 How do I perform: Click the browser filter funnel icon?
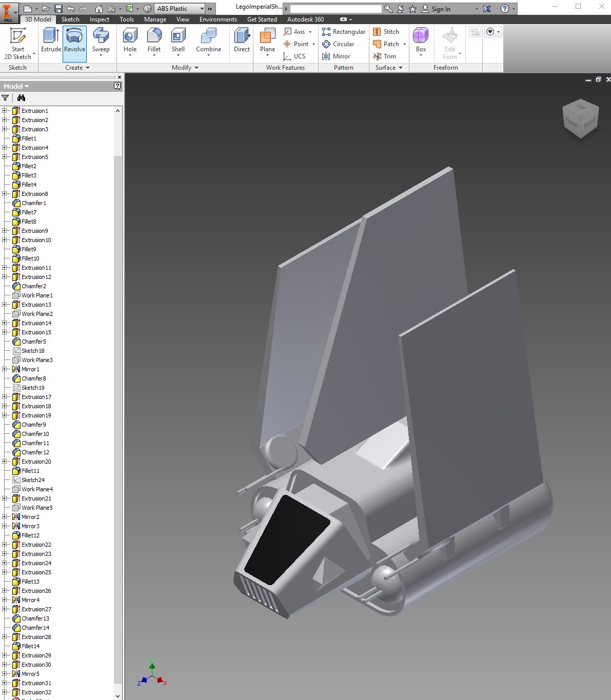tap(6, 98)
